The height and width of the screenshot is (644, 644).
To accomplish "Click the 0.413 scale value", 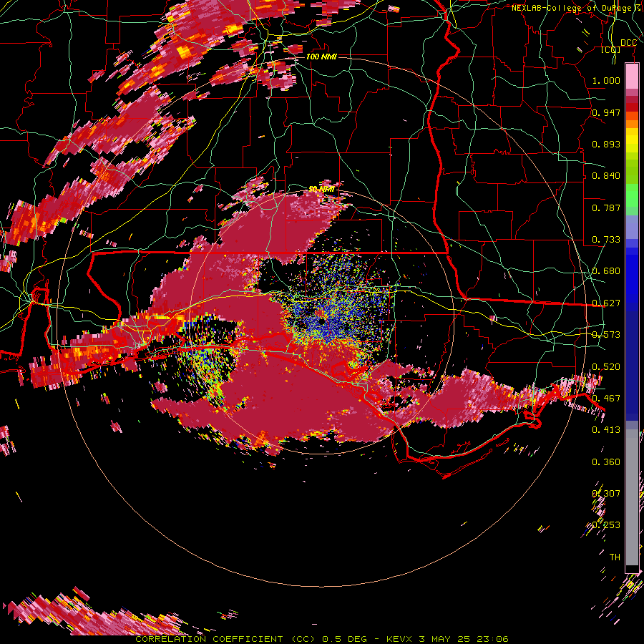I will [606, 430].
